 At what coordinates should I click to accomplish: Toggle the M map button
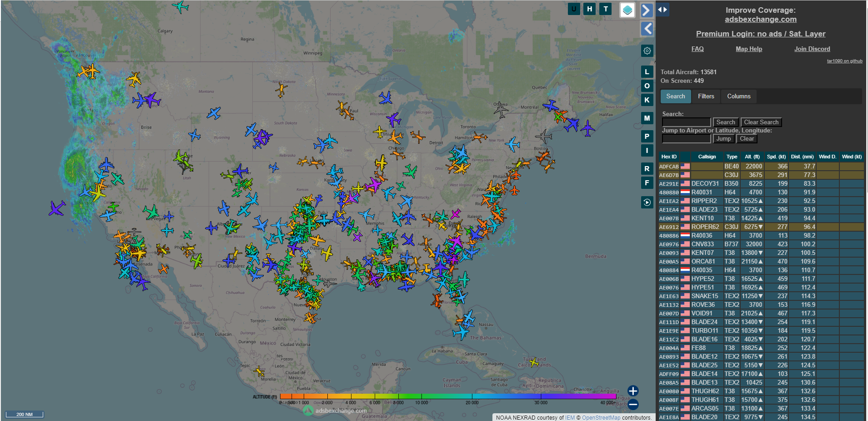click(x=647, y=118)
